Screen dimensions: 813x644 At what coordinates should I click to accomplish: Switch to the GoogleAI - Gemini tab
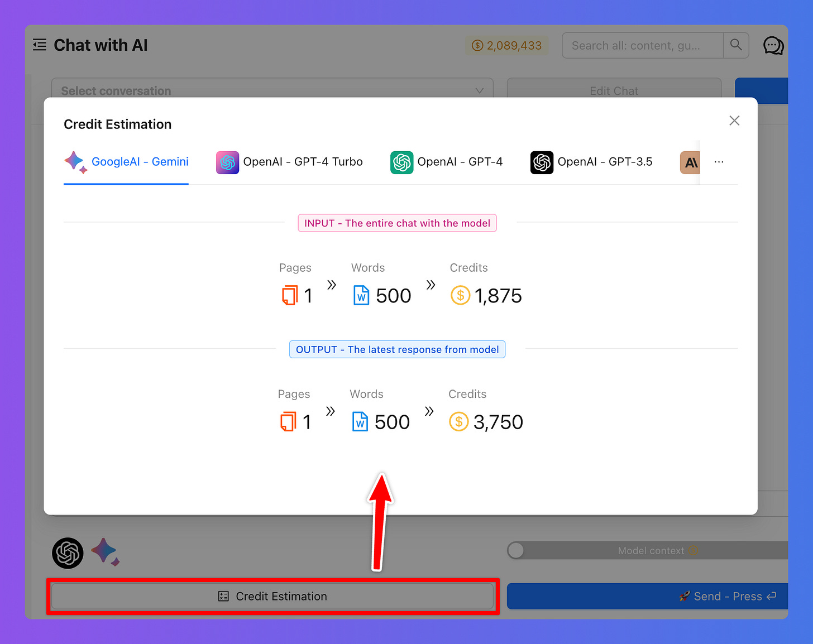coord(126,162)
